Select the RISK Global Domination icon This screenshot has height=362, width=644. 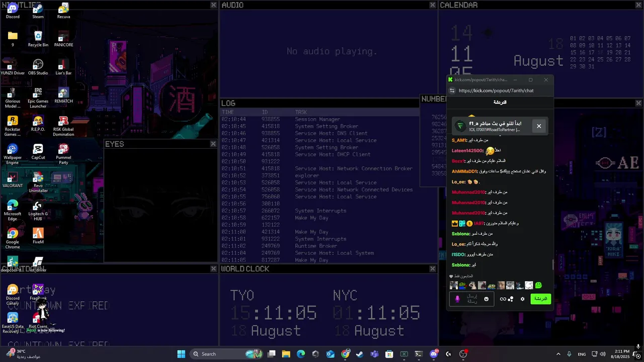pyautogui.click(x=63, y=126)
